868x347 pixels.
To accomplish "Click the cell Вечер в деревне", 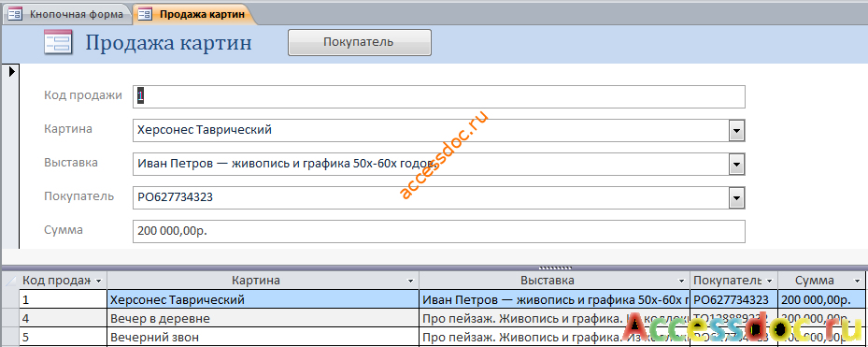I will point(263,319).
